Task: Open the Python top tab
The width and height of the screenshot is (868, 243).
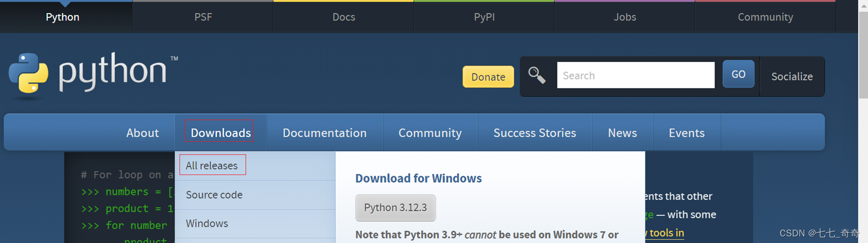Action: (63, 17)
